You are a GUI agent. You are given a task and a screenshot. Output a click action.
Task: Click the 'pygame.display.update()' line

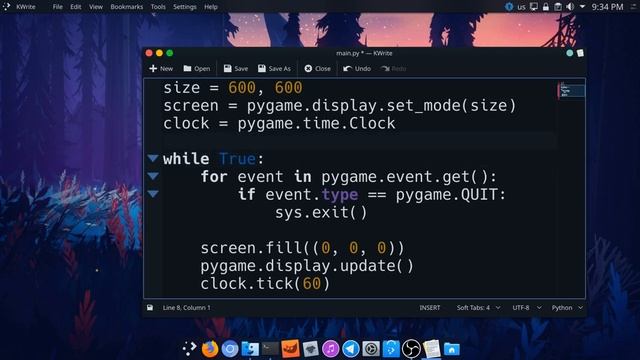[x=307, y=266]
